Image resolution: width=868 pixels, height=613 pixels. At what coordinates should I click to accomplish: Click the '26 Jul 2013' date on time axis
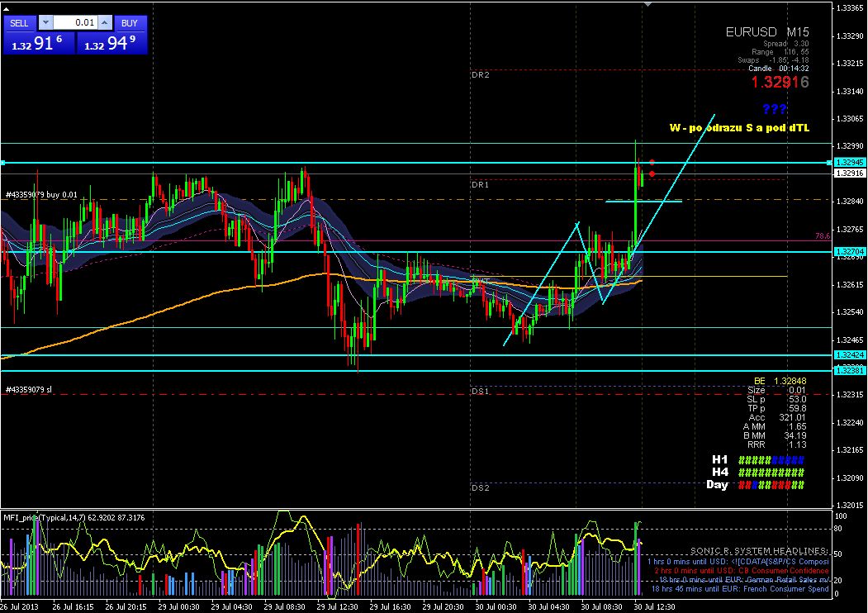pos(20,607)
